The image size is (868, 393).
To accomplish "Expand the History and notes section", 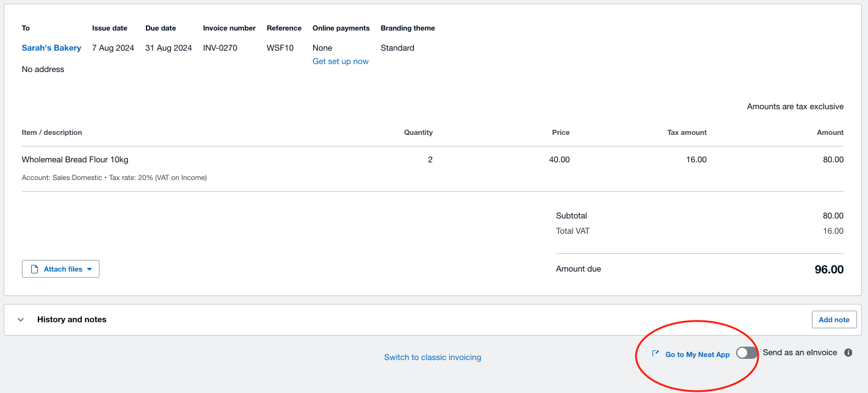I will 20,319.
